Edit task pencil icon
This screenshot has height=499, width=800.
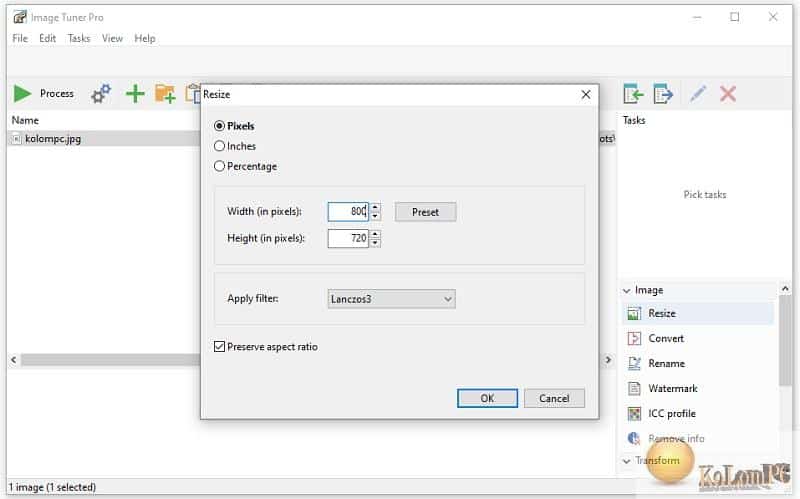click(697, 94)
